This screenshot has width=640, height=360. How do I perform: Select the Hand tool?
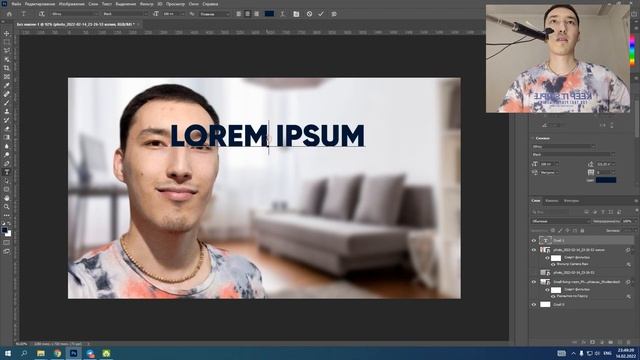tap(7, 198)
